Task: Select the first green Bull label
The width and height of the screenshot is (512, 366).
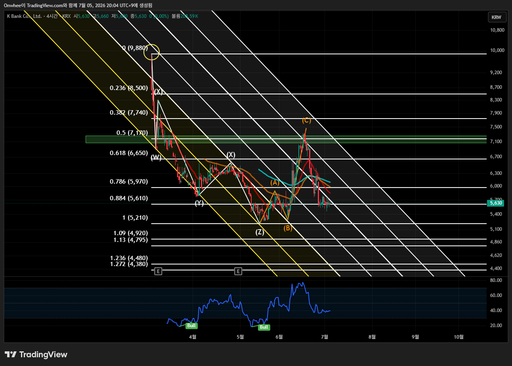Action: point(191,325)
